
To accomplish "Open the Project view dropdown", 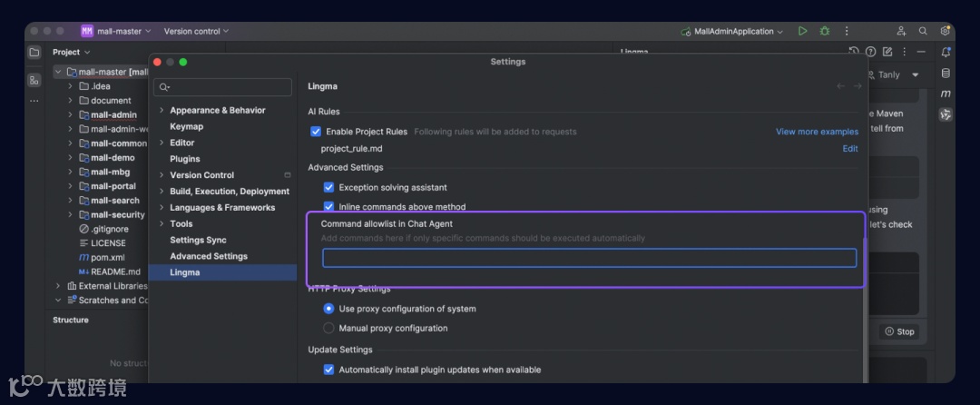I will click(72, 52).
